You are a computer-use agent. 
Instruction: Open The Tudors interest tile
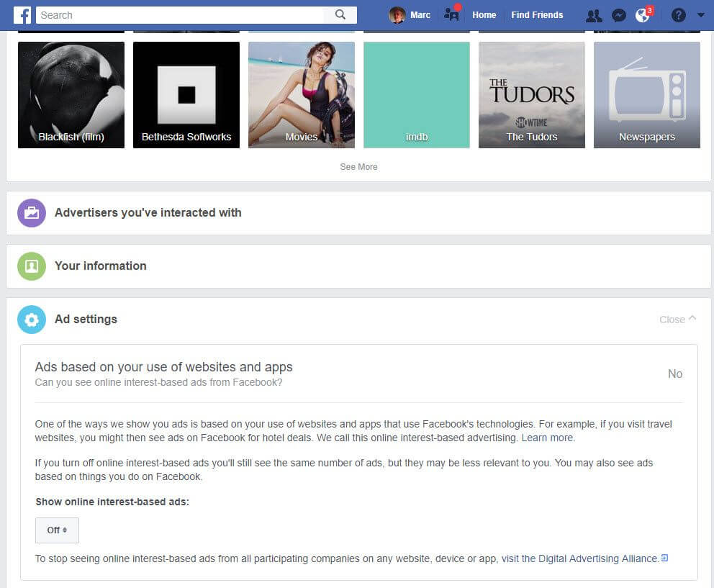point(532,95)
